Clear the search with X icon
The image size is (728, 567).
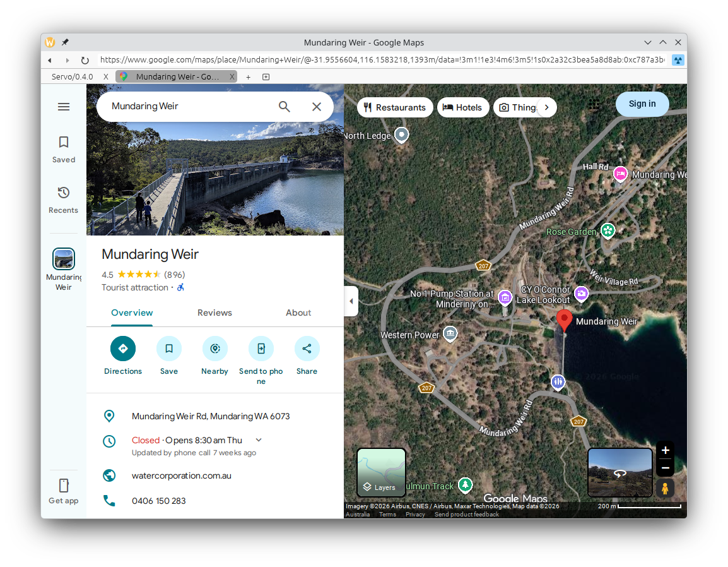point(317,107)
